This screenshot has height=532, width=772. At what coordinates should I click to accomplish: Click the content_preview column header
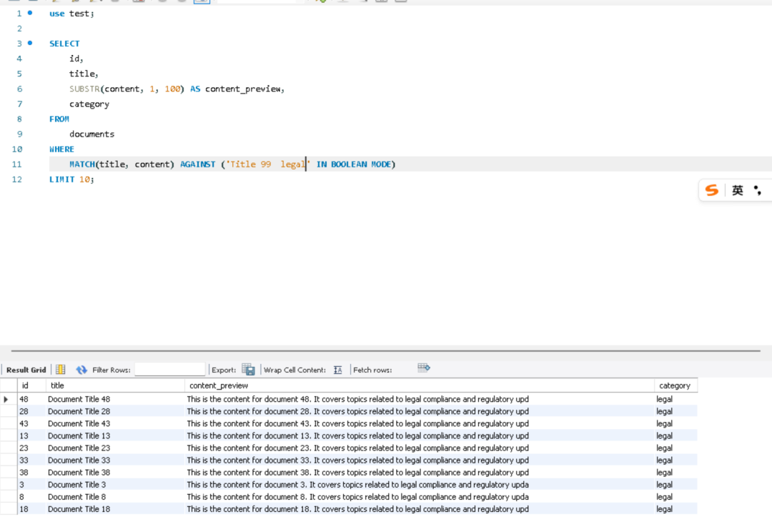coord(219,385)
